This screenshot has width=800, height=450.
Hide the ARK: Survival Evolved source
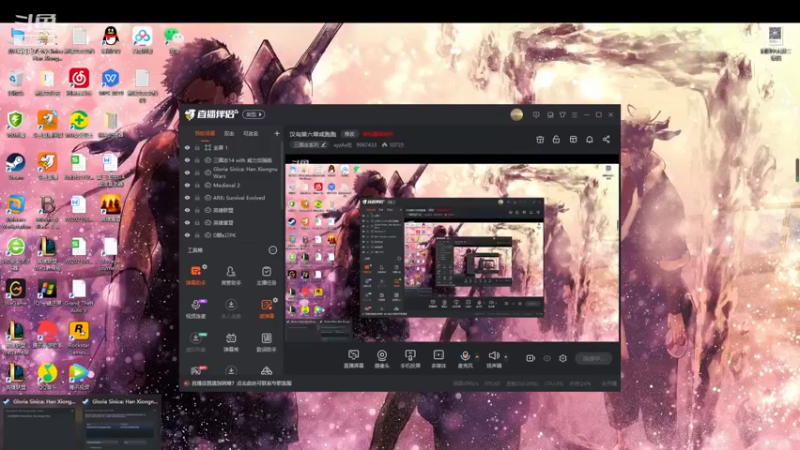pos(187,198)
